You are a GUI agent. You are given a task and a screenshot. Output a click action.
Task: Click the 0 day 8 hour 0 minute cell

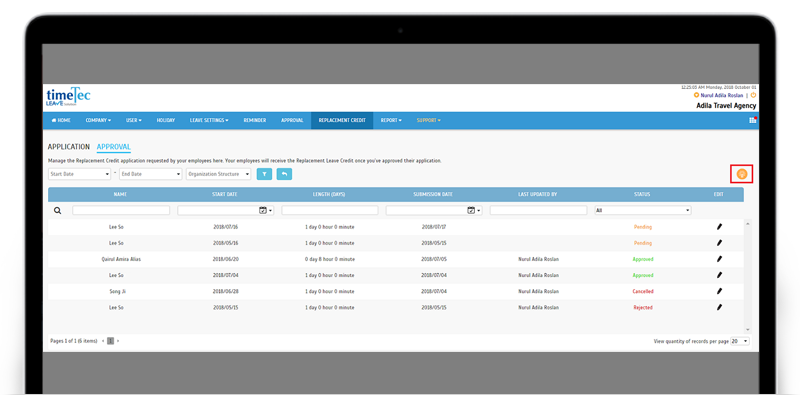coord(329,259)
